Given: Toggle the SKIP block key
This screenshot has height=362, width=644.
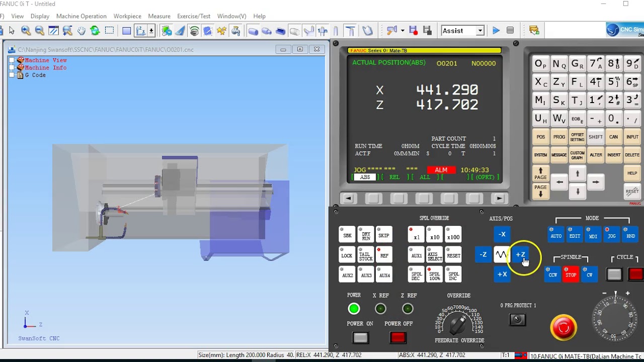Looking at the screenshot, I should (384, 234).
